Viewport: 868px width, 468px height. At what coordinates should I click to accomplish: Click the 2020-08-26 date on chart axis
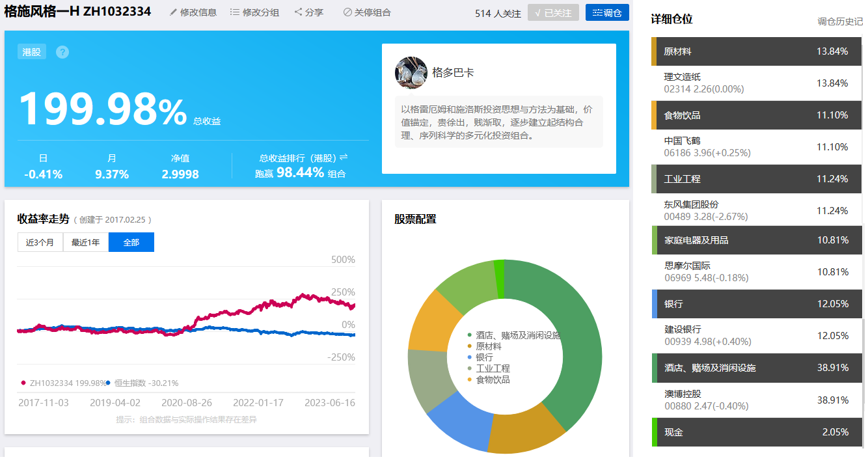(x=187, y=403)
